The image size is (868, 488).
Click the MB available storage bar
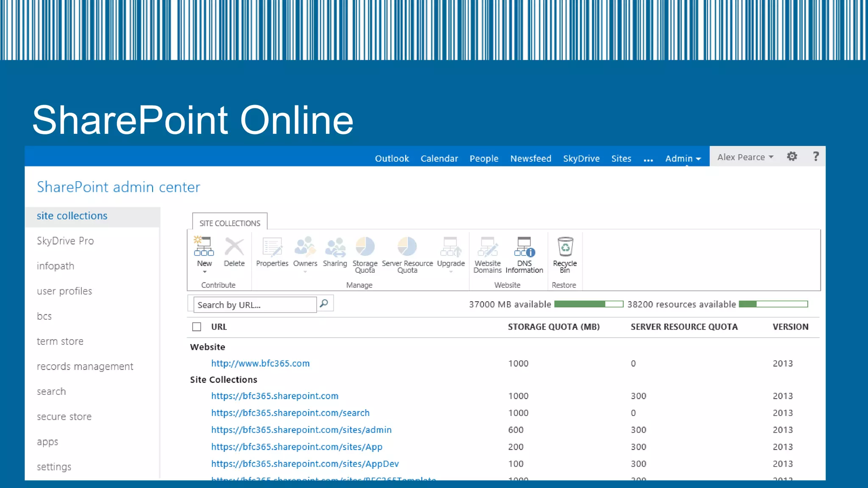589,304
